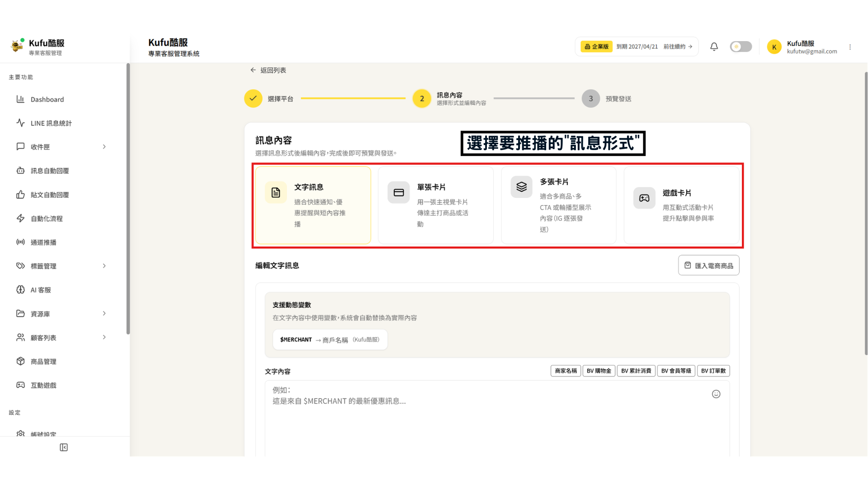Open notifications bell icon
Image resolution: width=868 pixels, height=488 pixels.
click(x=714, y=47)
